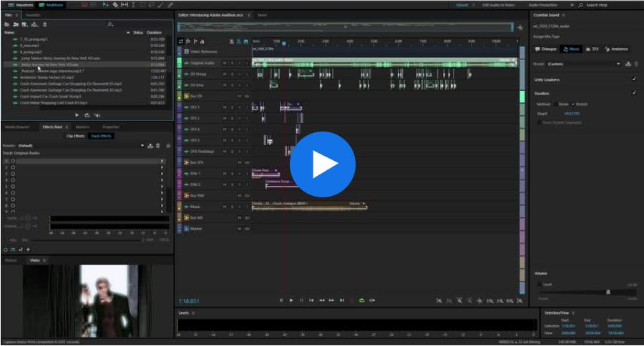The width and height of the screenshot is (644, 346).
Task: Click the Stop button in transport controls
Action: pos(281,300)
